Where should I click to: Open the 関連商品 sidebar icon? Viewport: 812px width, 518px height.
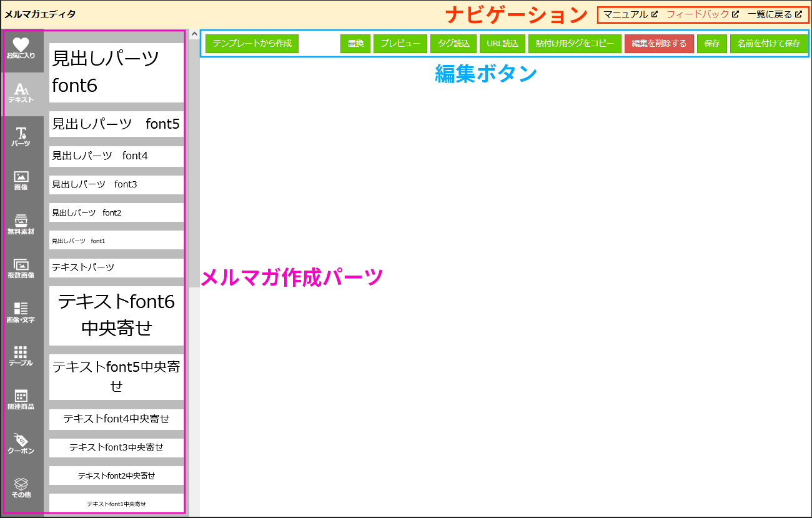coord(21,400)
